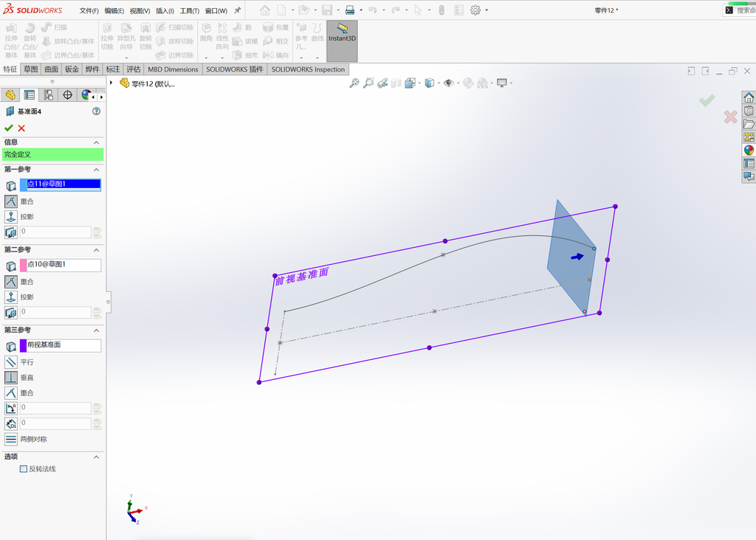This screenshot has width=756, height=540.
Task: Switch to the PropertyManager tab icon
Action: tap(30, 95)
